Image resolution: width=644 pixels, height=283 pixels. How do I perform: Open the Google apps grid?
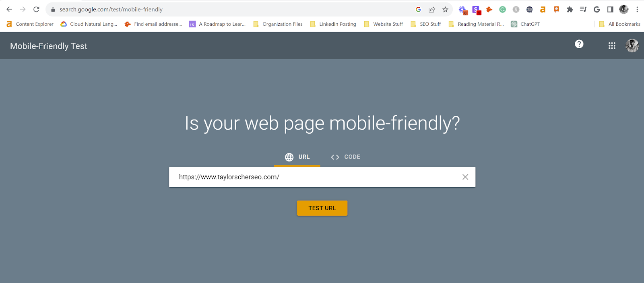pos(612,46)
